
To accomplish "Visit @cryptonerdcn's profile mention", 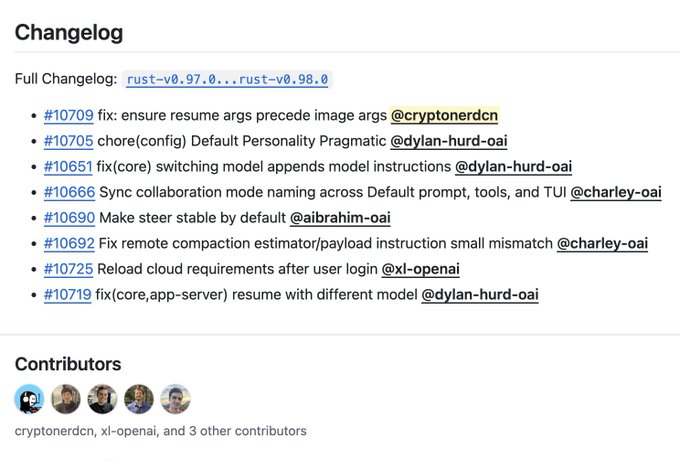I will pos(444,115).
